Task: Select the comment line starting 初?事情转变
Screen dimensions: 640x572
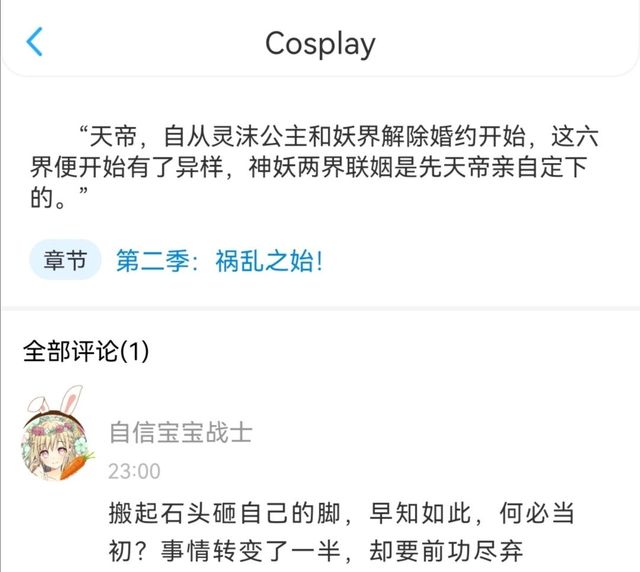Action: coord(316,551)
